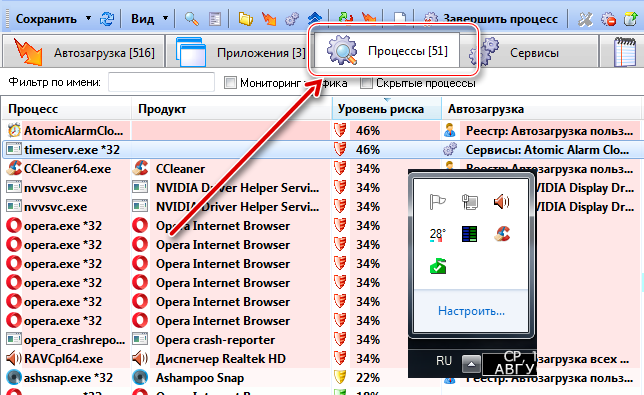
Task: Click the document properties toolbar icon
Action: click(x=215, y=19)
